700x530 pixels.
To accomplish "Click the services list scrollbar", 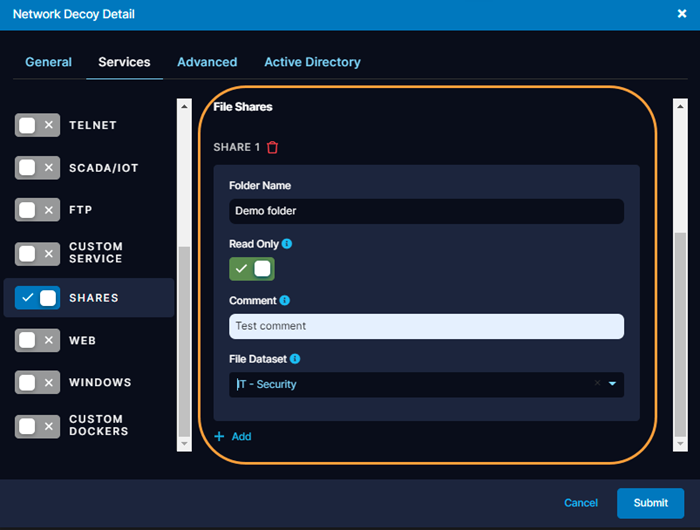I will point(183,340).
